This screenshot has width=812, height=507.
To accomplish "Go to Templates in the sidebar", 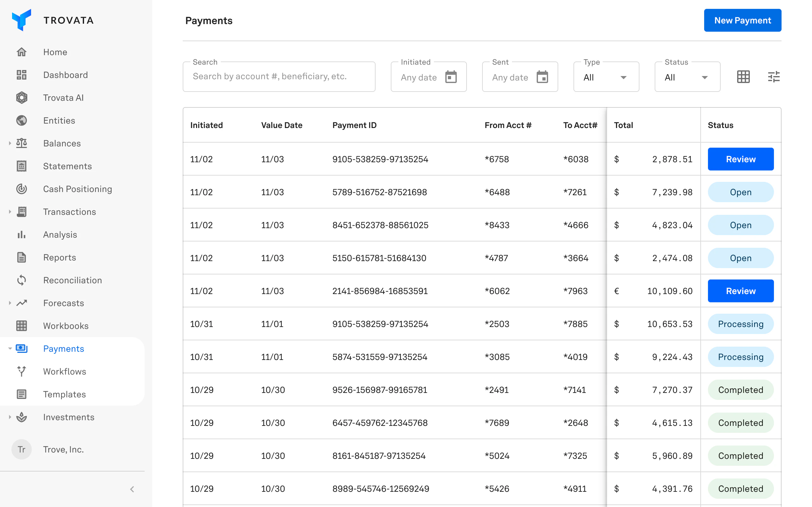I will pyautogui.click(x=64, y=394).
